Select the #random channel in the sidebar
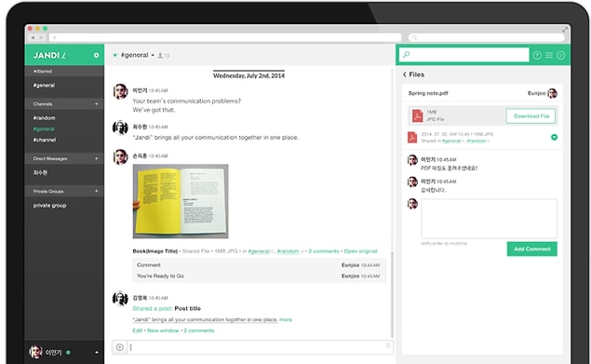The image size is (591, 364). pos(44,117)
